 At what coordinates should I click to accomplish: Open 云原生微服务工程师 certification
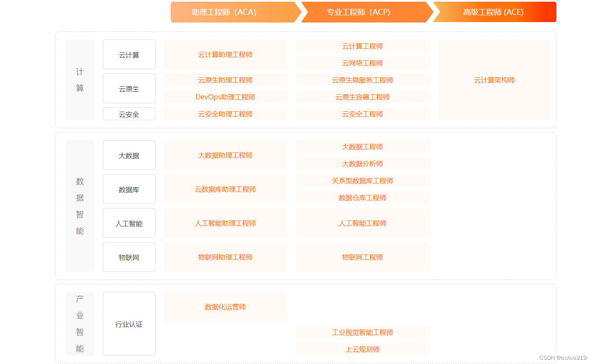pyautogui.click(x=363, y=80)
